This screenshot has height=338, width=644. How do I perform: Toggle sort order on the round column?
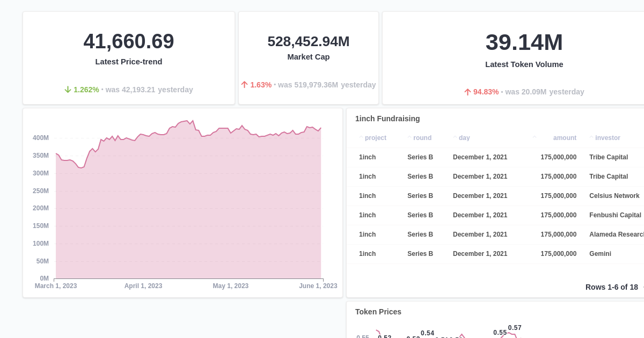click(409, 138)
